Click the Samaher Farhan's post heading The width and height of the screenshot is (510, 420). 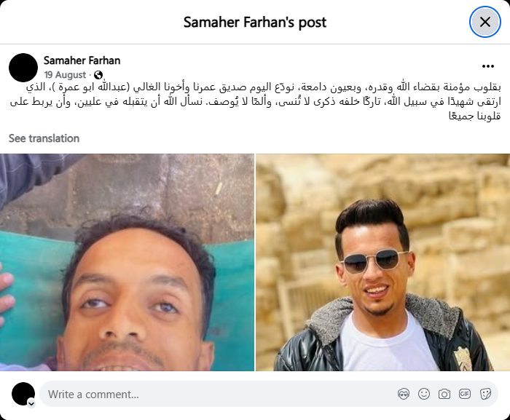pos(255,23)
